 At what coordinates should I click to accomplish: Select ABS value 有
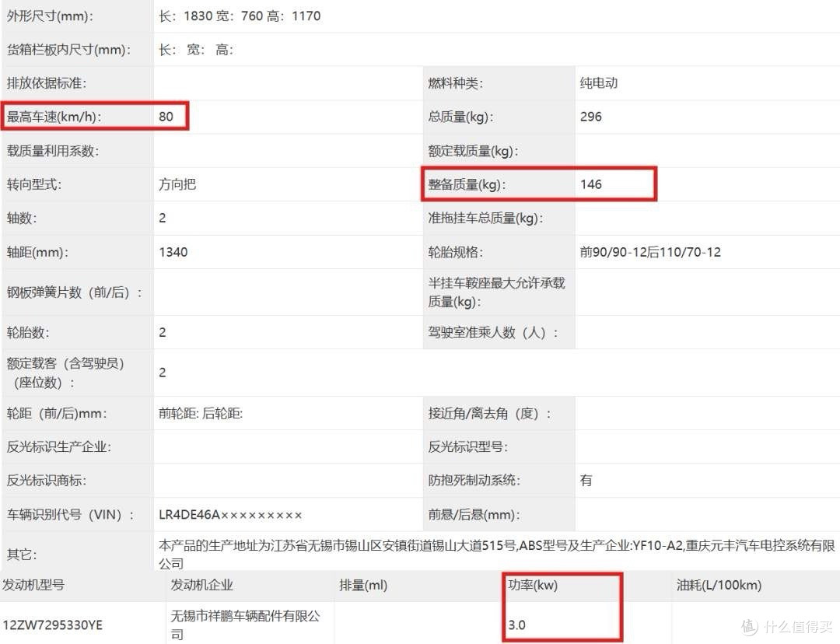click(x=586, y=481)
